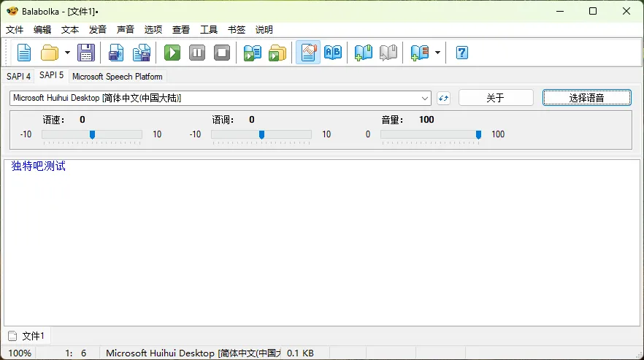
Task: Open a file using the folder icon
Action: coord(50,53)
